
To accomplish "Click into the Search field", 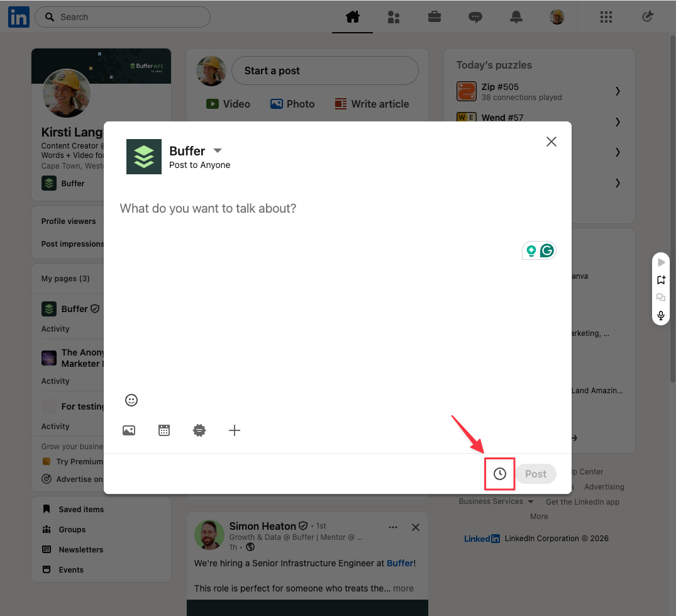I will [x=123, y=17].
